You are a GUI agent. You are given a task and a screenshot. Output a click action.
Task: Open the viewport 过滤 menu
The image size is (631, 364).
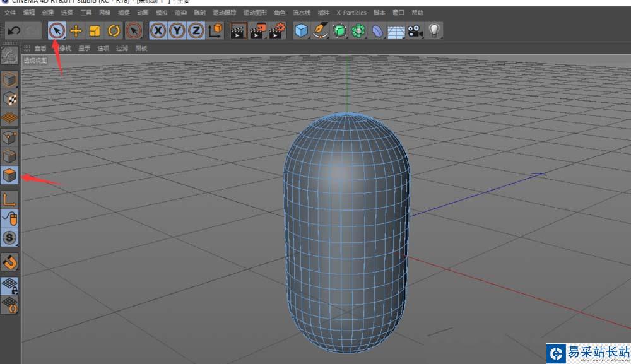[x=122, y=49]
